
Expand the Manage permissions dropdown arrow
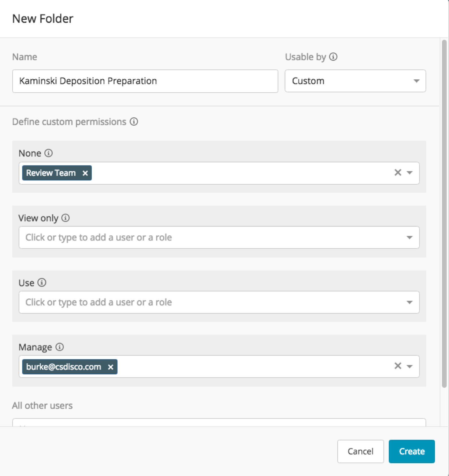(x=409, y=366)
